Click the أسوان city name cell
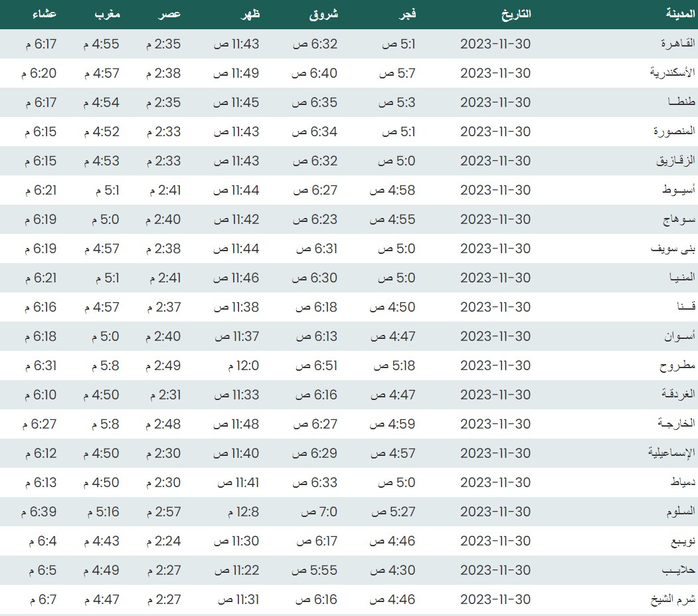698x616 pixels. [x=680, y=336]
